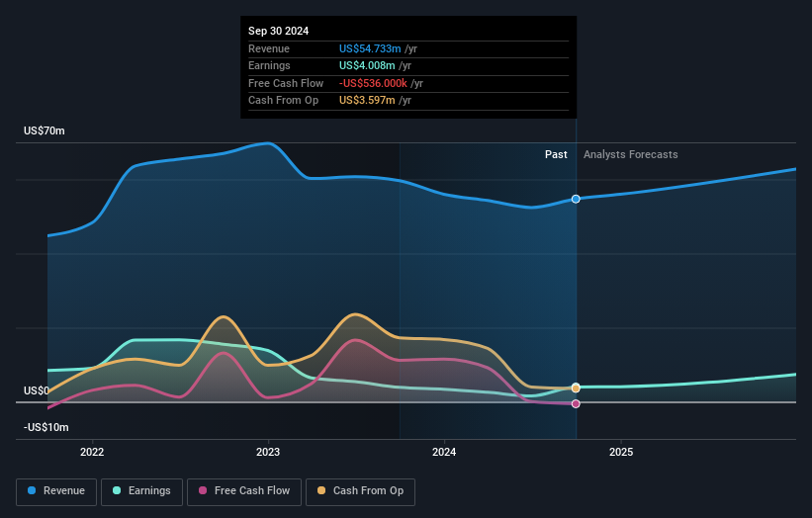Click the US$0 y-axis label
Image resolution: width=812 pixels, height=518 pixels.
(37, 390)
